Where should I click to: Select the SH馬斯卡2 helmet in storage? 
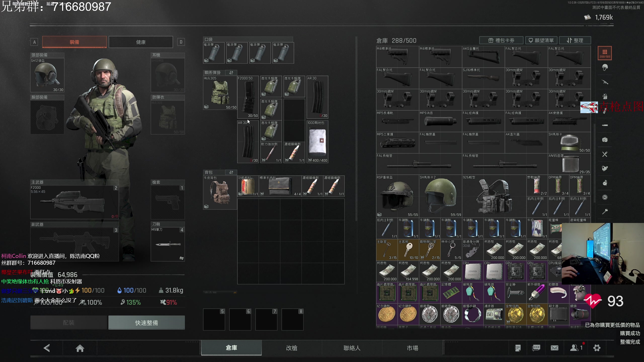pos(440,196)
